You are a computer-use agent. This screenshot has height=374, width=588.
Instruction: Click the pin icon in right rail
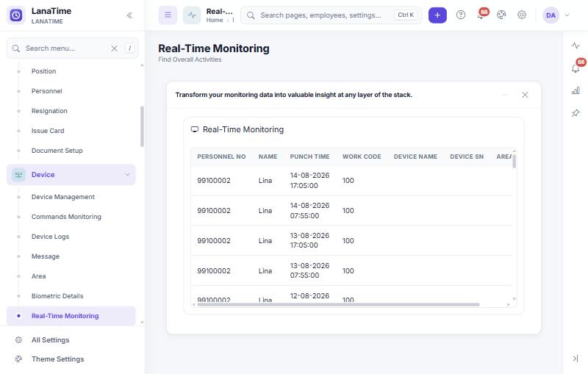tap(576, 113)
